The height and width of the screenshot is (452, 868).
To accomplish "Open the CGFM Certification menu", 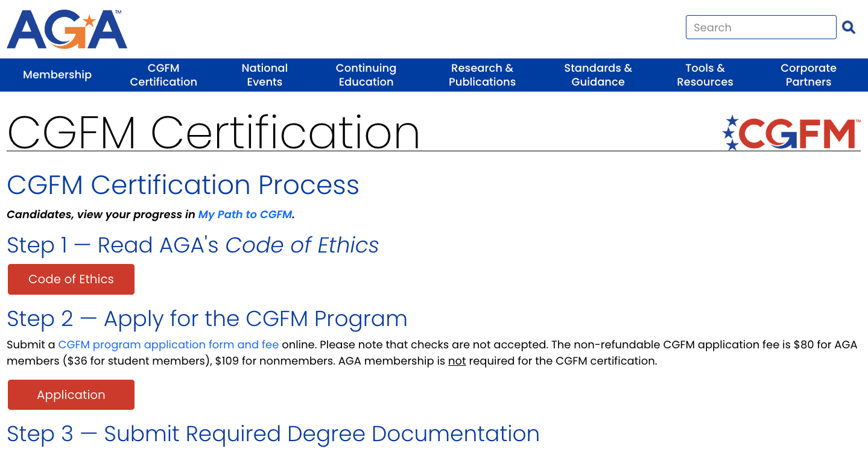I will 163,74.
